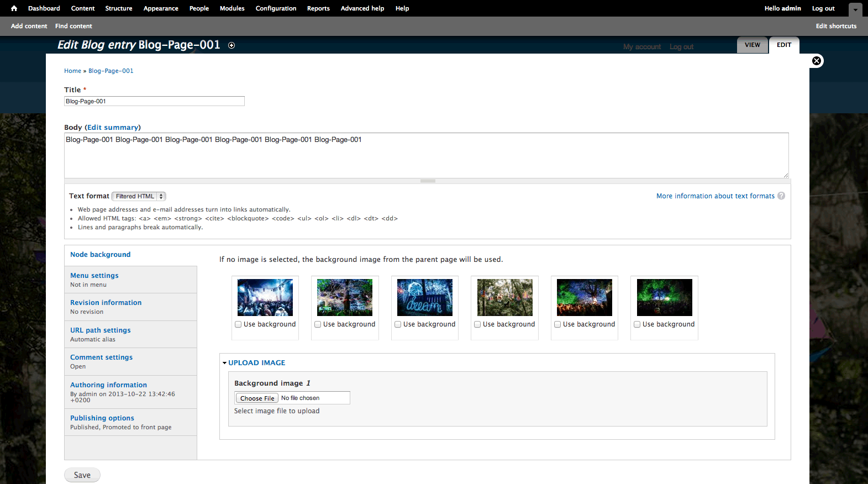The width and height of the screenshot is (868, 484).
Task: Collapse the Upload Image fieldset
Action: (x=256, y=362)
